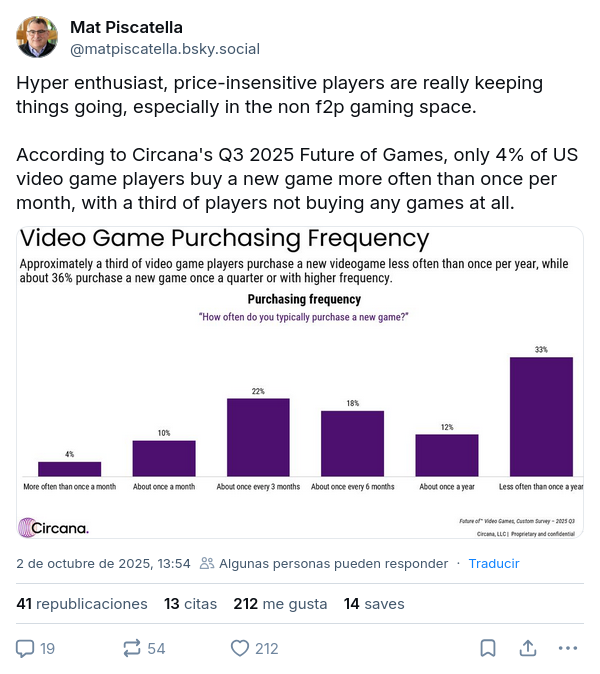Click the repost arrows icon
The height and width of the screenshot is (674, 600).
132,648
